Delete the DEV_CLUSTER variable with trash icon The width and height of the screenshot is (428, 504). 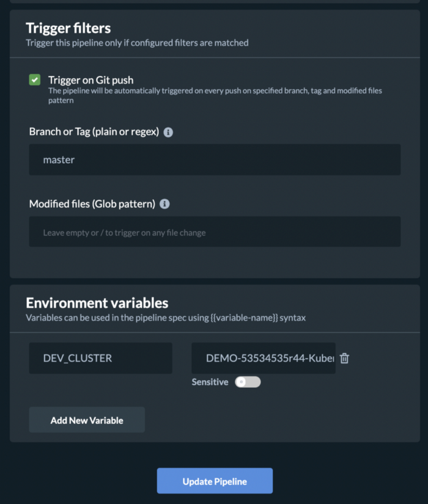click(345, 358)
